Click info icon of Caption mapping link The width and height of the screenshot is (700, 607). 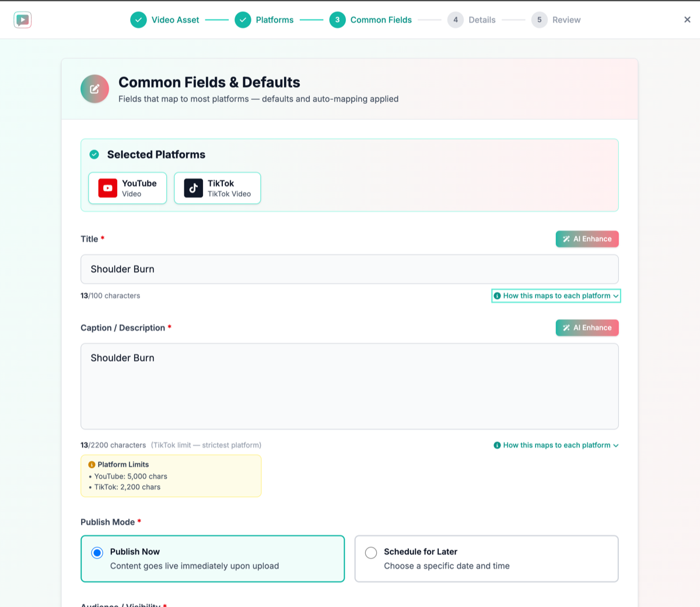tap(497, 445)
